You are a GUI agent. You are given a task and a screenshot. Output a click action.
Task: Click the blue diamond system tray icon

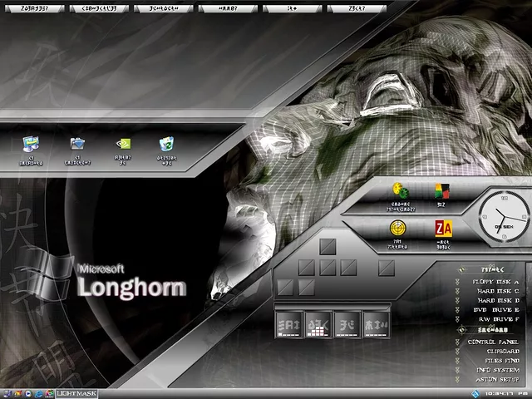point(475,393)
